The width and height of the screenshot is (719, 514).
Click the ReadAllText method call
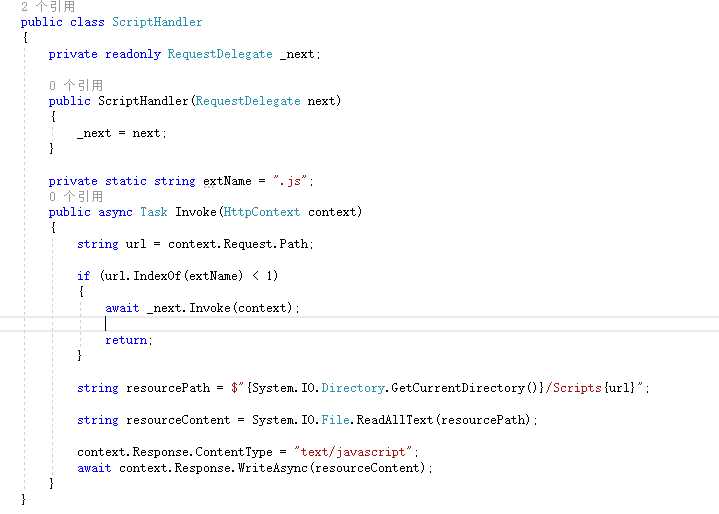click(395, 420)
